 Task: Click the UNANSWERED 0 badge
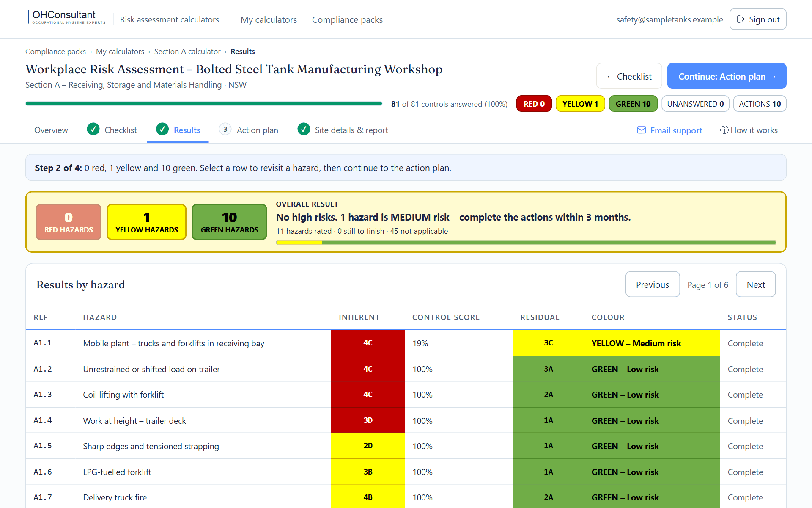695,104
